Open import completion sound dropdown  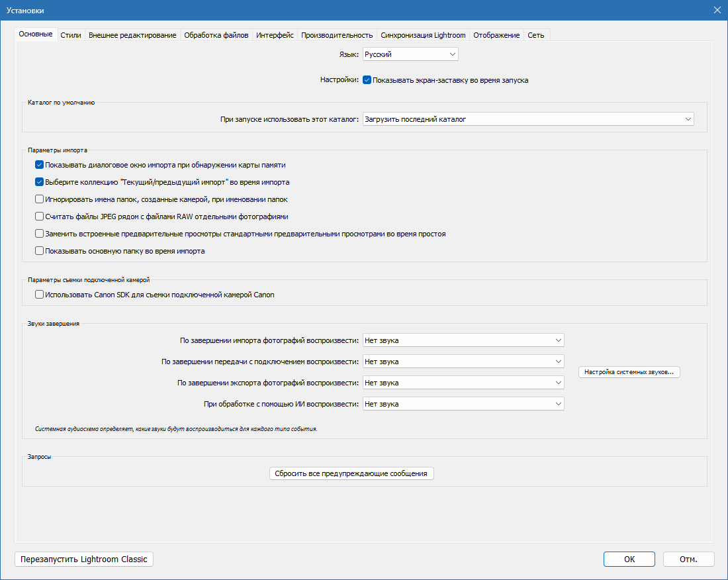tap(463, 340)
